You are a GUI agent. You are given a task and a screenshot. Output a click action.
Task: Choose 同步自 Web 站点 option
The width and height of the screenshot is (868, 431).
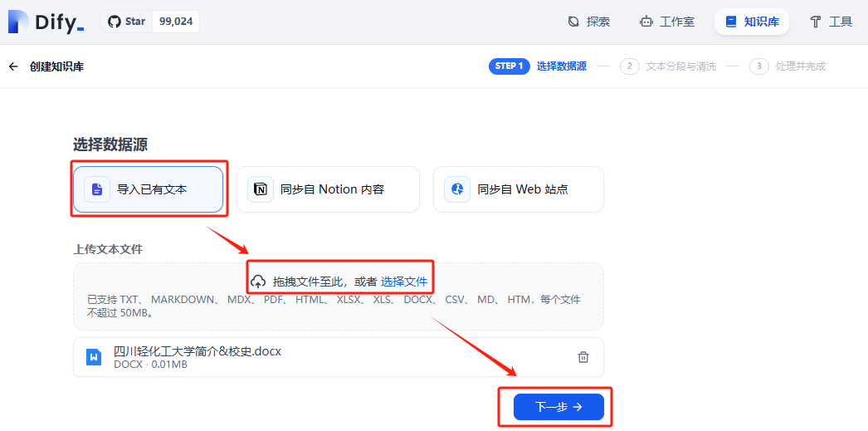518,189
